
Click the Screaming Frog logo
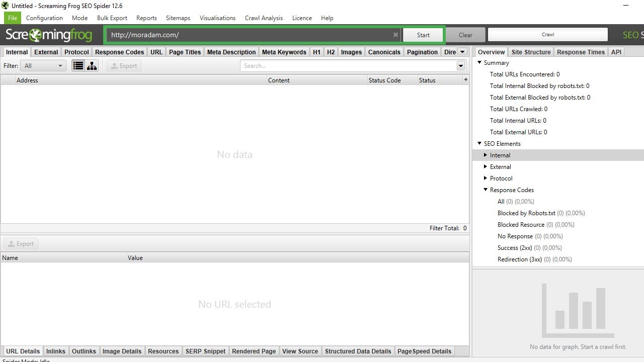[49, 35]
